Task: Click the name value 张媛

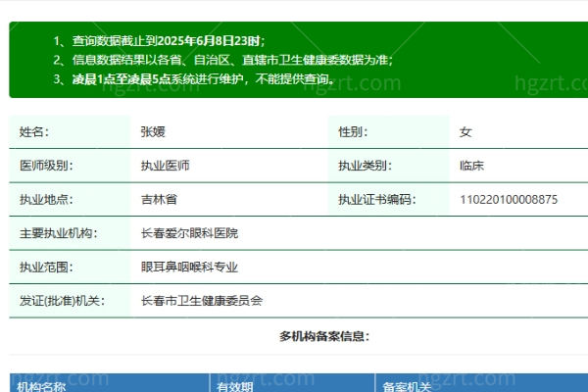Action: point(154,131)
